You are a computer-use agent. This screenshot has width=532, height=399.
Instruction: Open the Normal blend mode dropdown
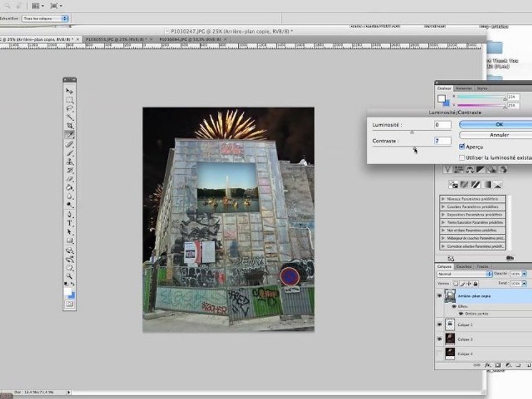(464, 274)
